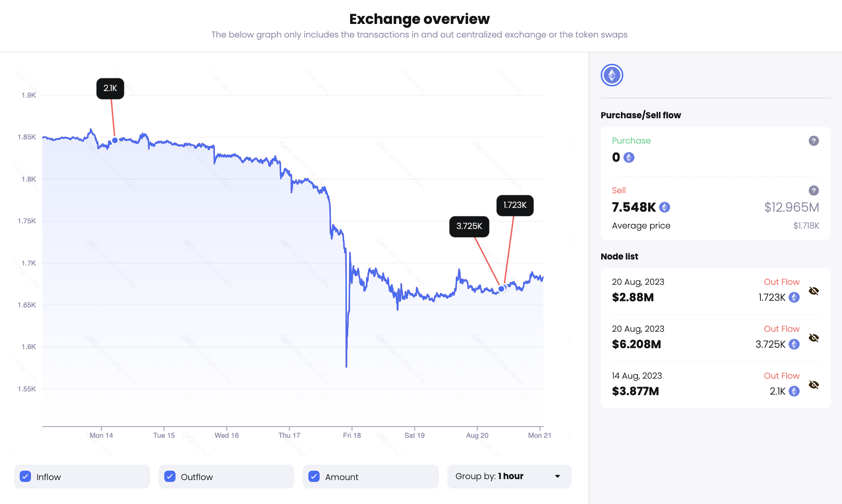Click the 3.725K chart tooltip label
This screenshot has width=842, height=504.
point(469,226)
